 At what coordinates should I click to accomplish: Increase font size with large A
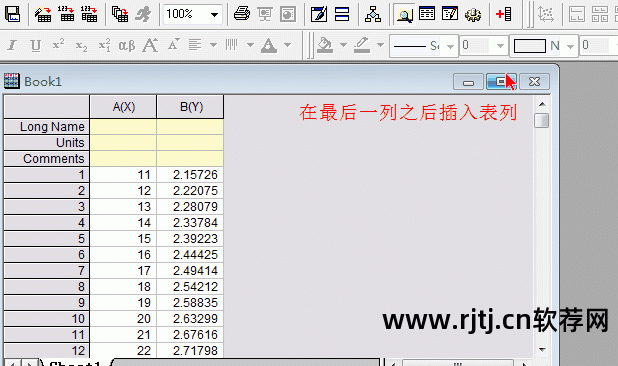pos(150,45)
